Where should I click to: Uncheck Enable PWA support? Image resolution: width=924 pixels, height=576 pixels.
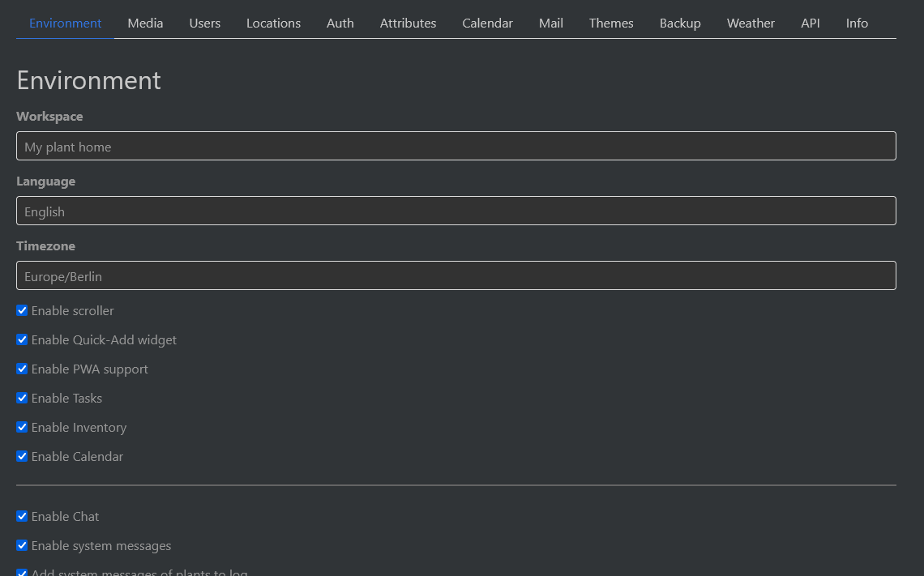[x=22, y=369]
